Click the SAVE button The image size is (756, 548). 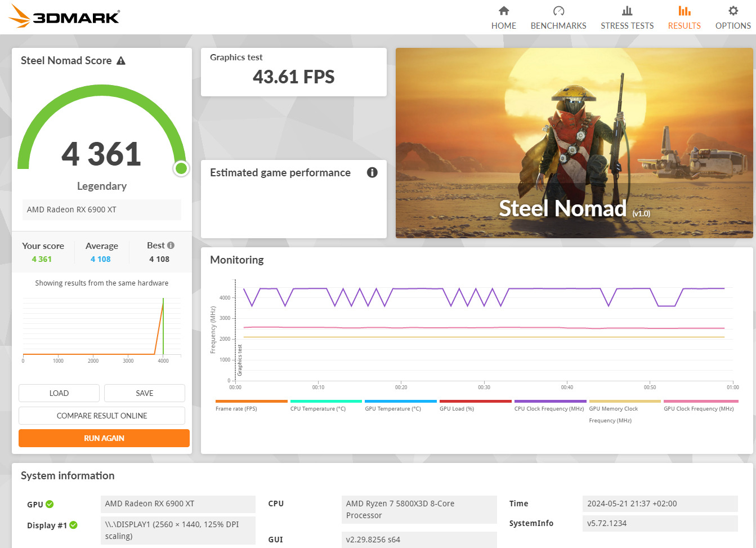[145, 393]
